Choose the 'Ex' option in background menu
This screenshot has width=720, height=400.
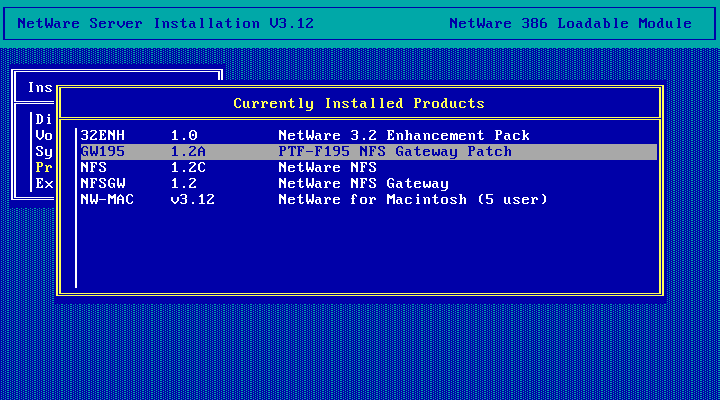click(44, 184)
